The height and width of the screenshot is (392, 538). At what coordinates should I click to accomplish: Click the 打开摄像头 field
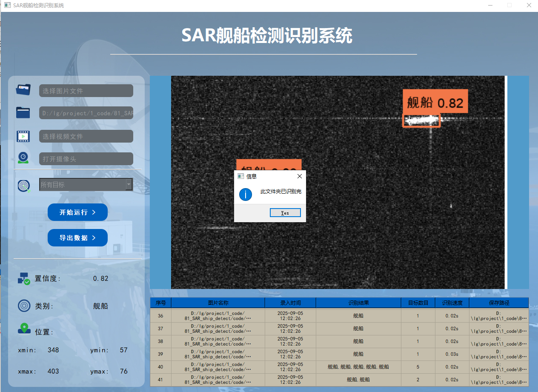pyautogui.click(x=86, y=159)
